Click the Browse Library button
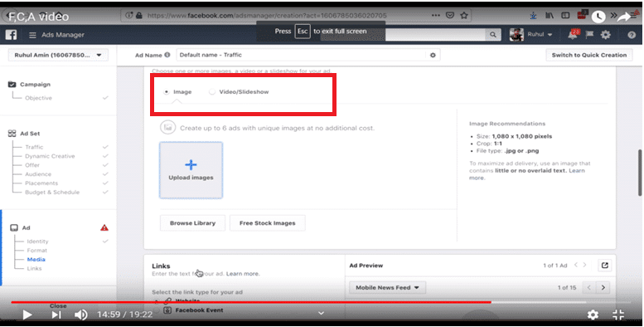The image size is (644, 327). click(192, 223)
